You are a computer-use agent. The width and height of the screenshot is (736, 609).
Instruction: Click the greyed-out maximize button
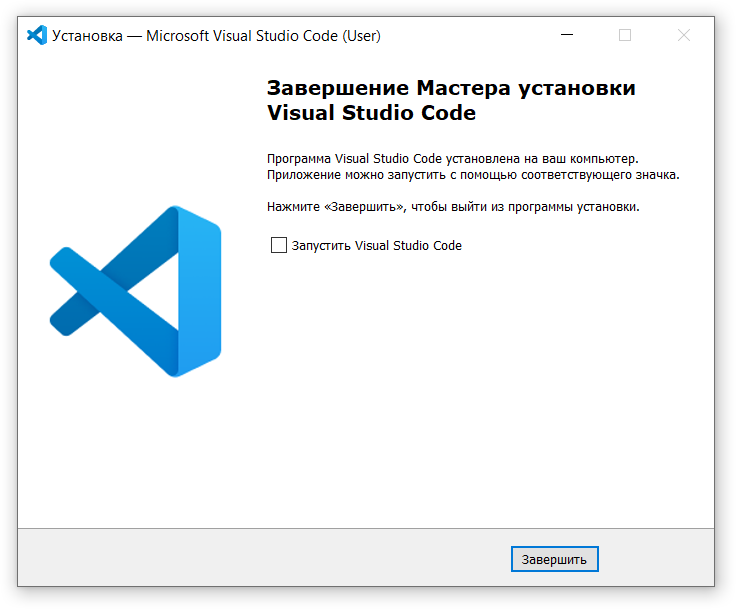coord(625,36)
